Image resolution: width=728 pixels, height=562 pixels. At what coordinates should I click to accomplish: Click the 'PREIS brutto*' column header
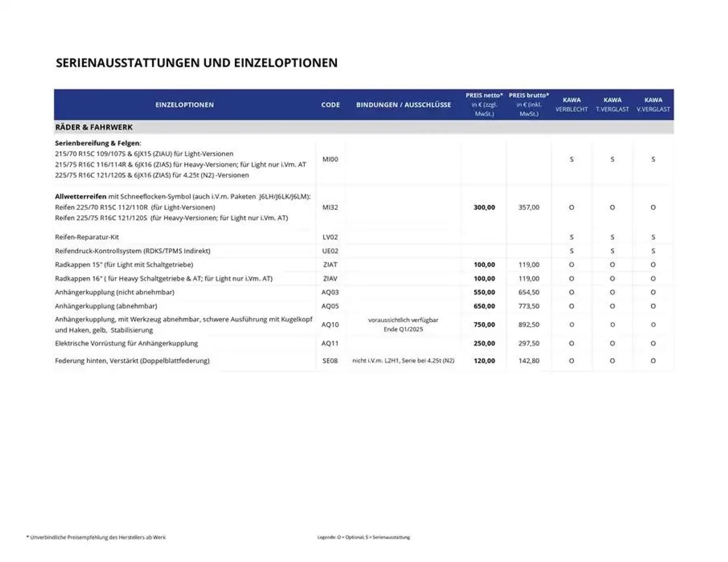(529, 104)
